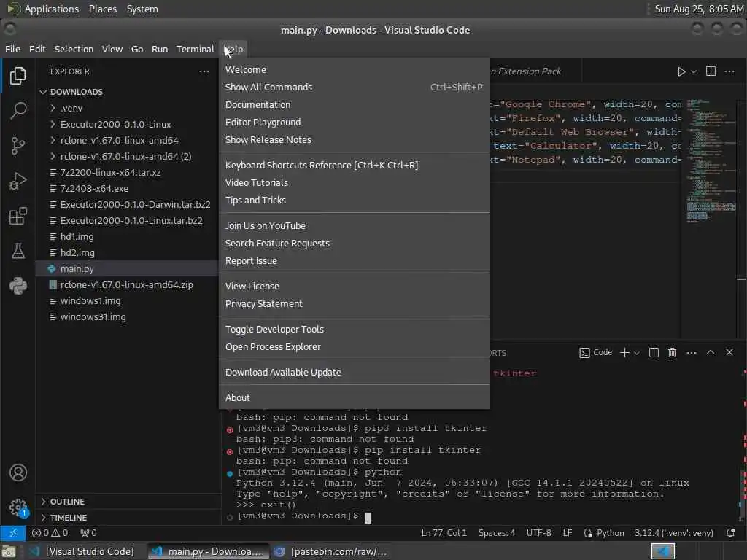Open the Search view in activity bar
The width and height of the screenshot is (747, 560).
click(x=18, y=111)
